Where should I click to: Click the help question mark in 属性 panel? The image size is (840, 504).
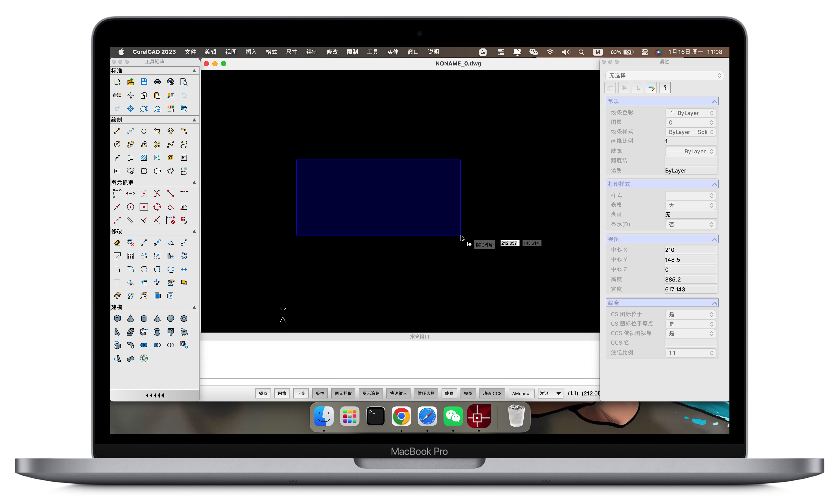(665, 88)
